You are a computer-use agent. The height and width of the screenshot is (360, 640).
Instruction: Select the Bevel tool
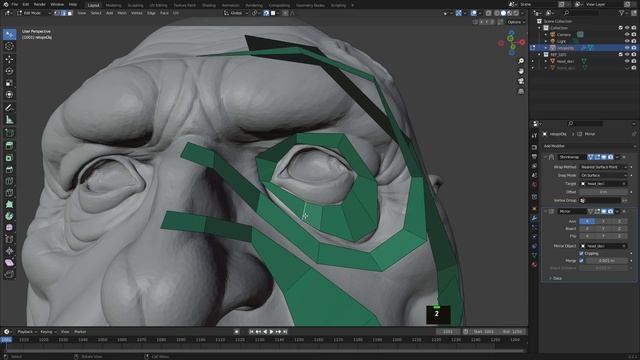pyautogui.click(x=9, y=169)
